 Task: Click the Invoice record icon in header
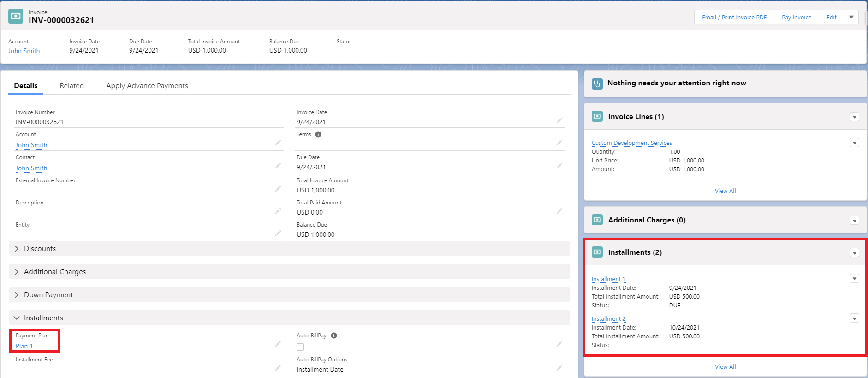[16, 16]
